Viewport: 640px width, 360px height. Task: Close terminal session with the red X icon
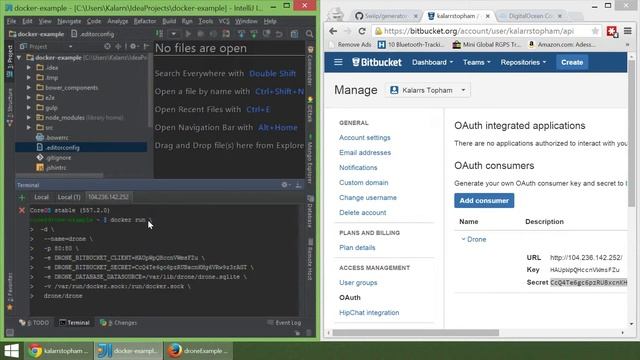click(22, 210)
